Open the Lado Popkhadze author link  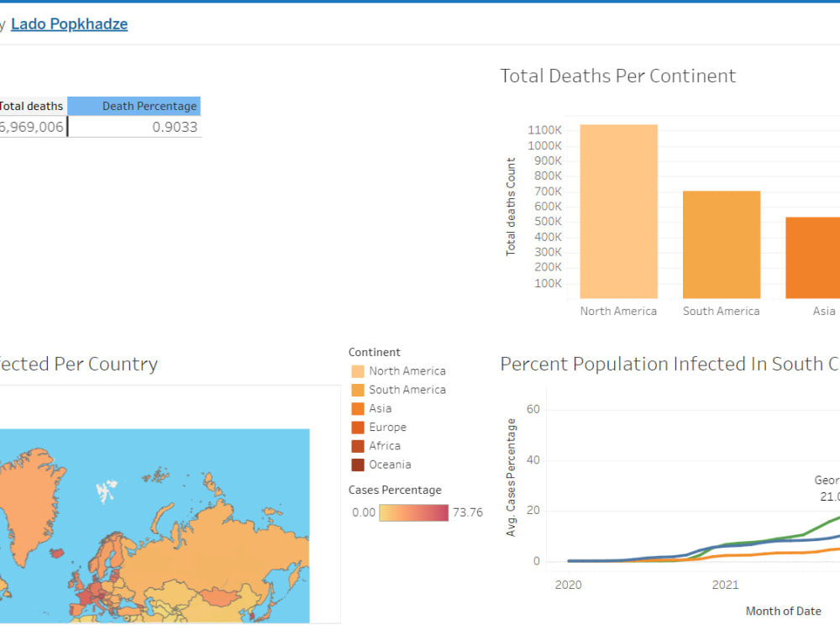click(69, 24)
